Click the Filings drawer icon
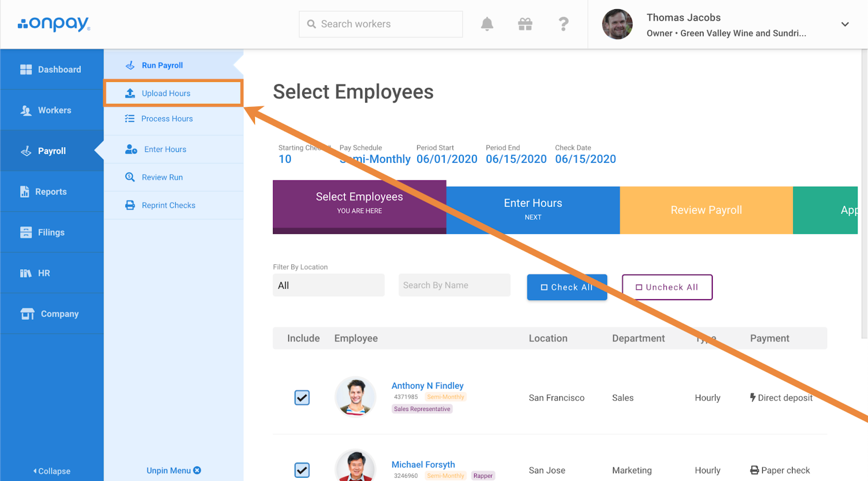 pyautogui.click(x=26, y=232)
